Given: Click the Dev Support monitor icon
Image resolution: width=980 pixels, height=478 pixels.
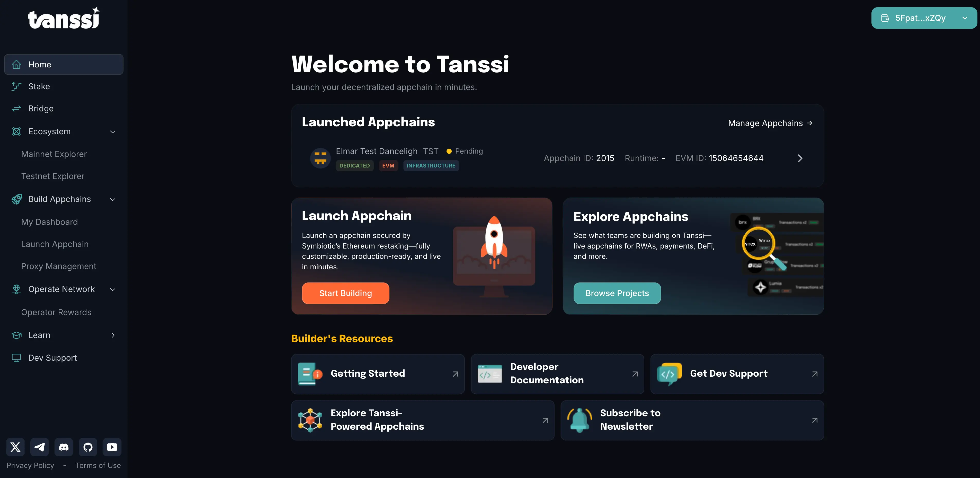Looking at the screenshot, I should (16, 358).
